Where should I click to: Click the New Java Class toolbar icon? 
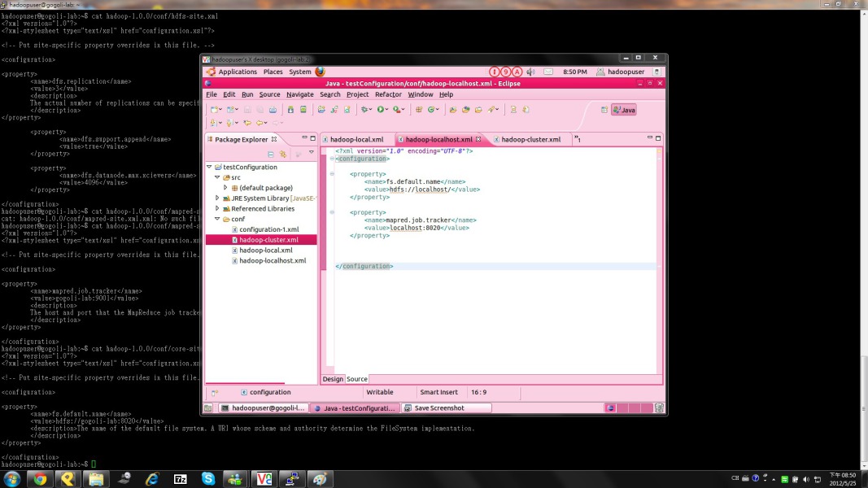(x=431, y=110)
